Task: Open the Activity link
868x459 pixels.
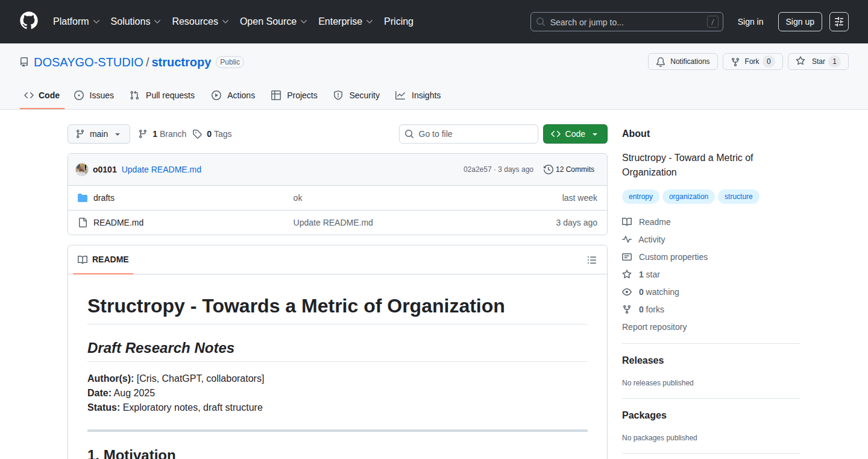Action: pos(644,239)
